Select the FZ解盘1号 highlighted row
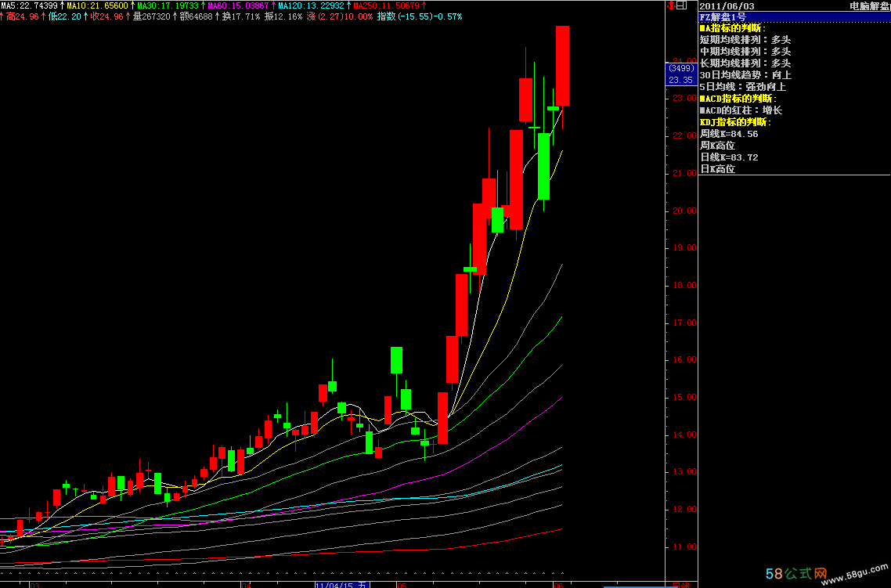Viewport: 891px width, 588px height. point(794,17)
